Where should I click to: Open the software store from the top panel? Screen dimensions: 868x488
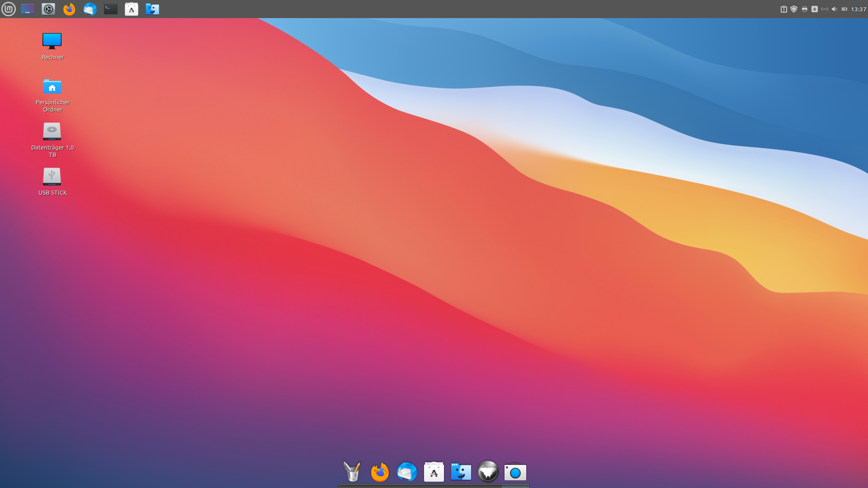click(132, 9)
